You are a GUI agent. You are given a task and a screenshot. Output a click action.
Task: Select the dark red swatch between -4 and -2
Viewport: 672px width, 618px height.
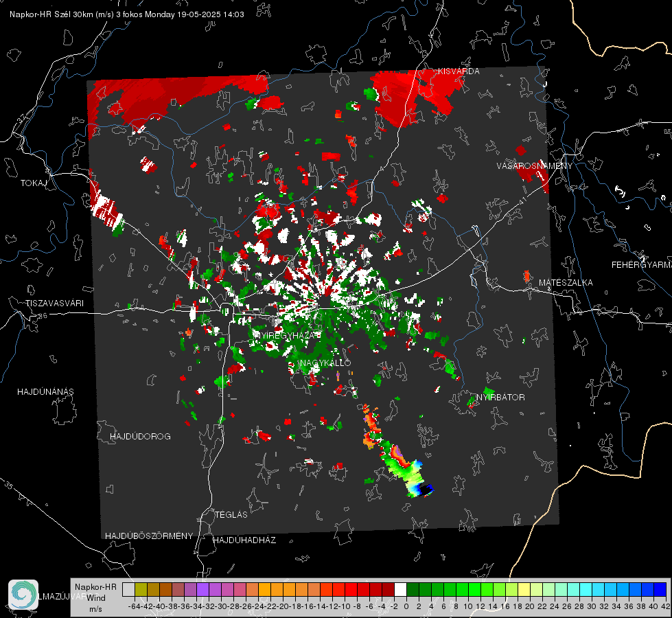click(388, 589)
